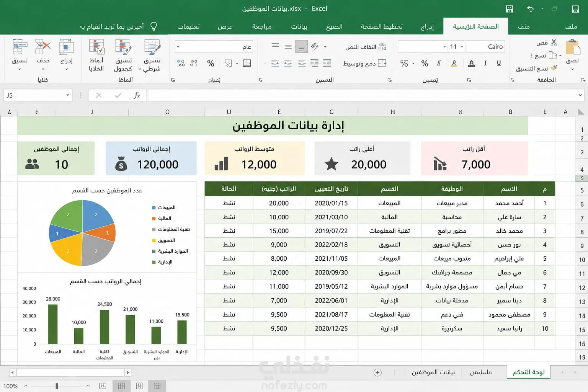Expand the Insert (إدراج) dropdown chevron
Screen dimensions: 588x392
(66, 69)
